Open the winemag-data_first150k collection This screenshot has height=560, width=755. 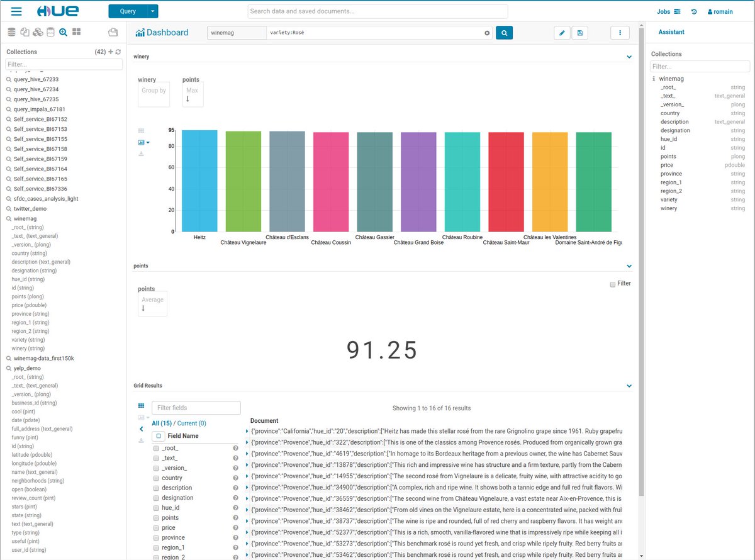(44, 358)
